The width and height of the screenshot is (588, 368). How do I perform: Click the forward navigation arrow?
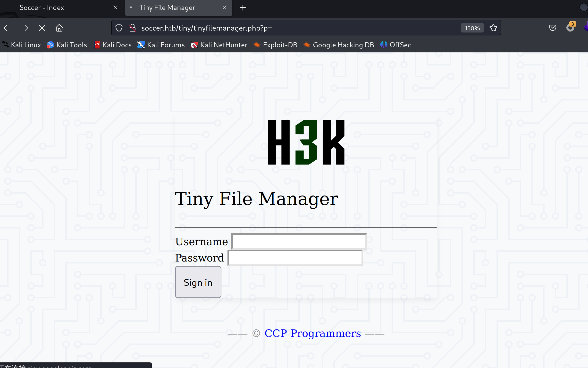coord(24,28)
